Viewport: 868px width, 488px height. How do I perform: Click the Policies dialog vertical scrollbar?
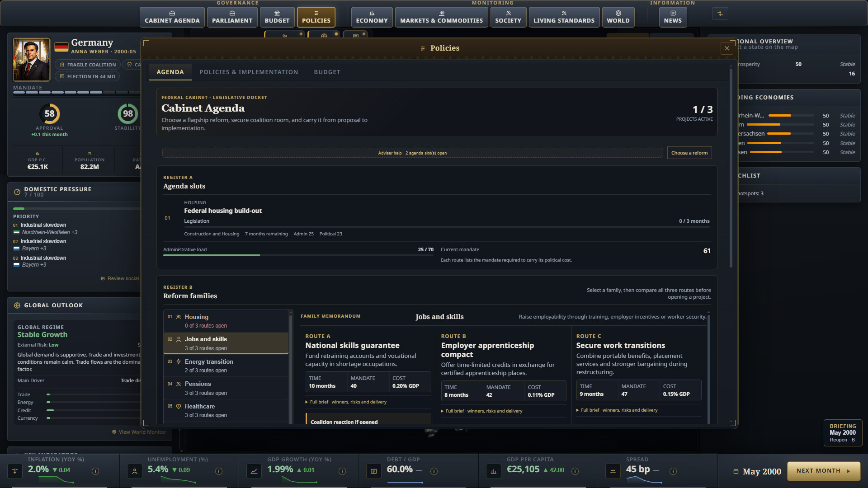point(731,167)
